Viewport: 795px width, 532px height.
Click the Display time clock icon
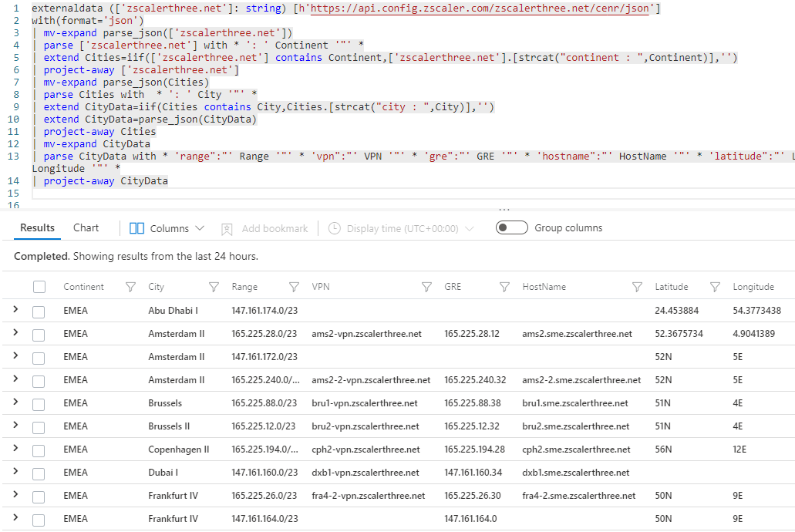coord(334,228)
